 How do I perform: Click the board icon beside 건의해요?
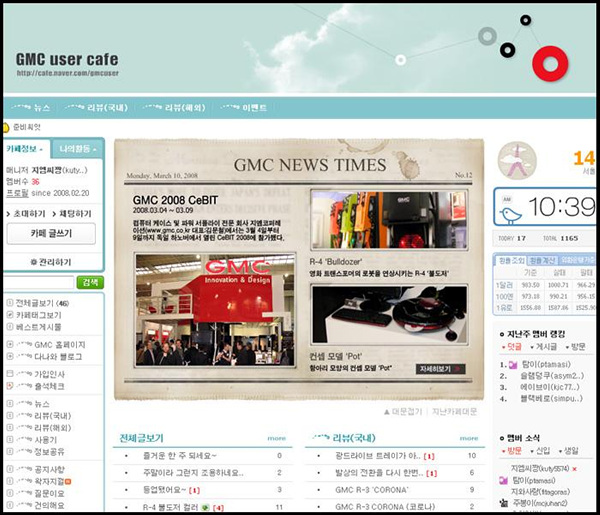10,505
